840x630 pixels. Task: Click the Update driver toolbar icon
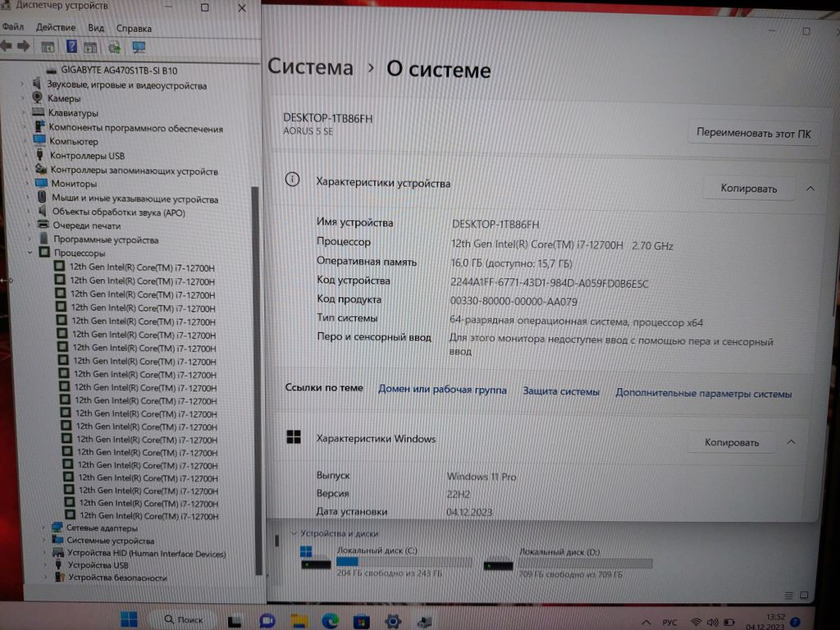click(114, 48)
